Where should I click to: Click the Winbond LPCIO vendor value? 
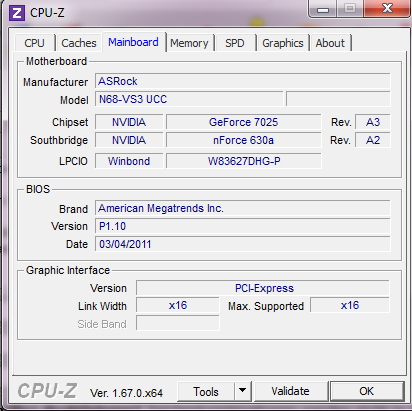(x=129, y=161)
